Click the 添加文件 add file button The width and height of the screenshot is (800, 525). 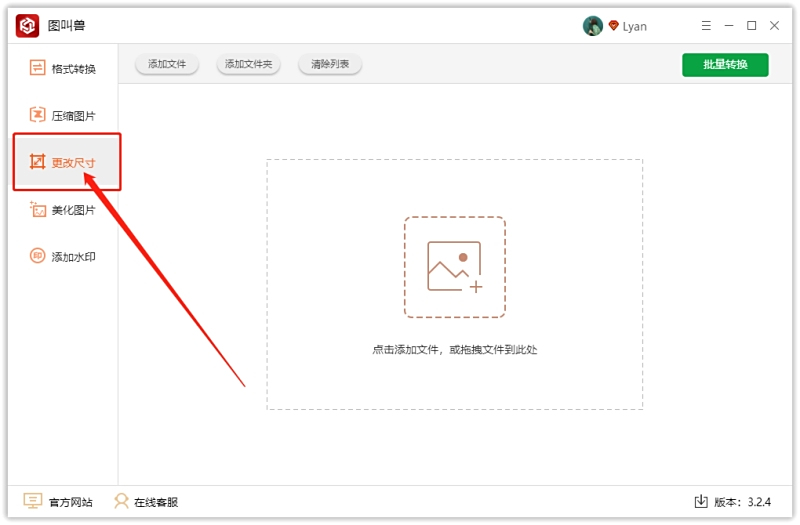click(167, 64)
